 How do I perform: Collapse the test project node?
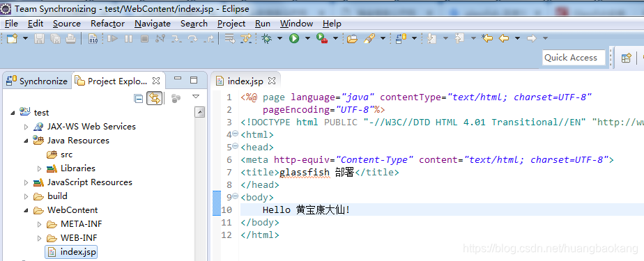pos(13,113)
